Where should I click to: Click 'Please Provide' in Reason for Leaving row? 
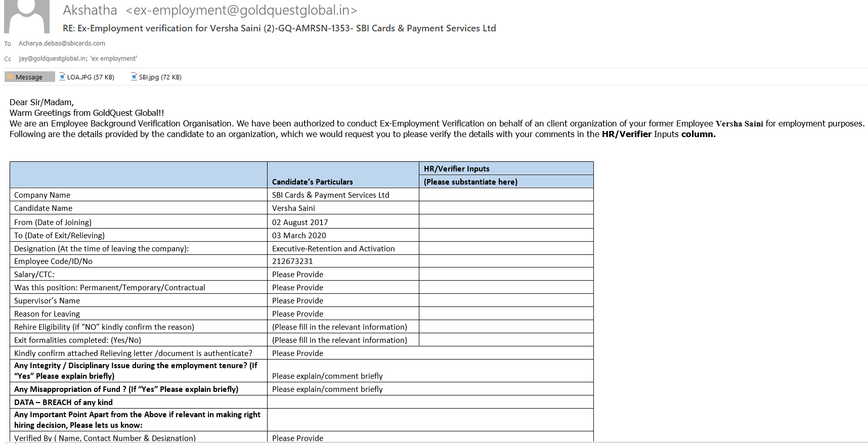click(297, 314)
